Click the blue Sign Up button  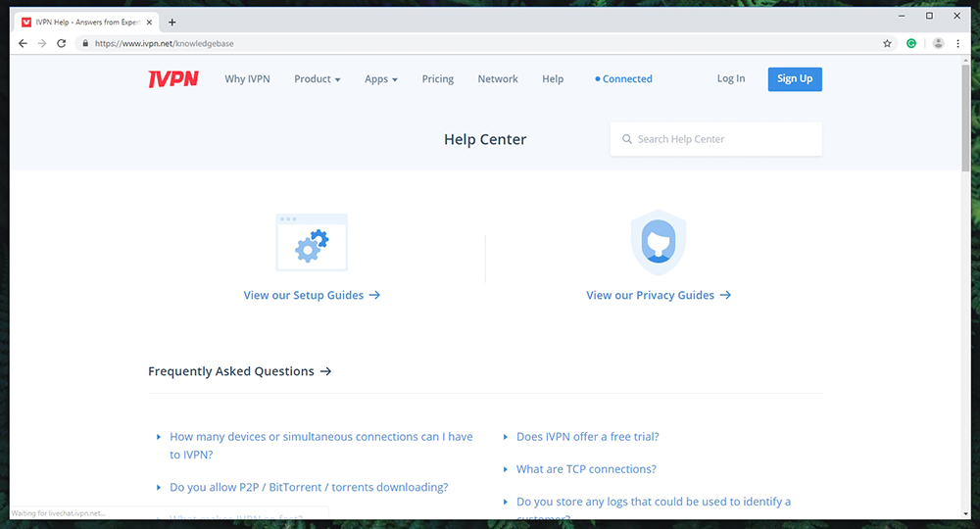(x=795, y=78)
